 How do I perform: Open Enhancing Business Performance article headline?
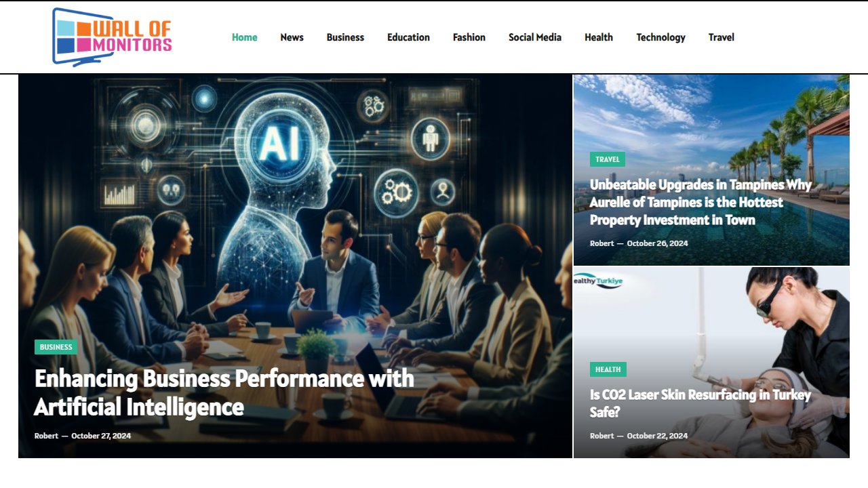[x=224, y=392]
